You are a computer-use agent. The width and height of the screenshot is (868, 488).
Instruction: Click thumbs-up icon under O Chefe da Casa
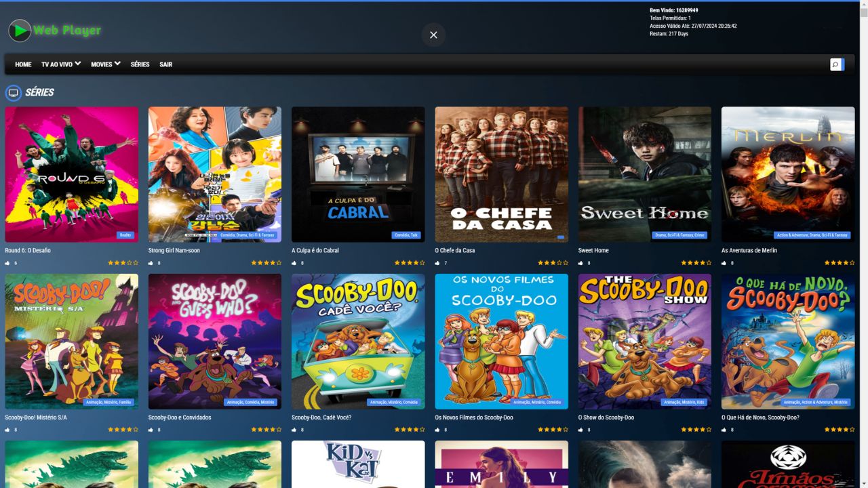[x=437, y=263]
